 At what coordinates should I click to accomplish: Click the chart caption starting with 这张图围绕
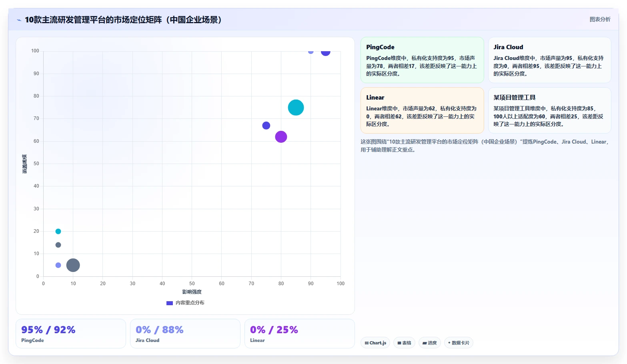point(485,146)
